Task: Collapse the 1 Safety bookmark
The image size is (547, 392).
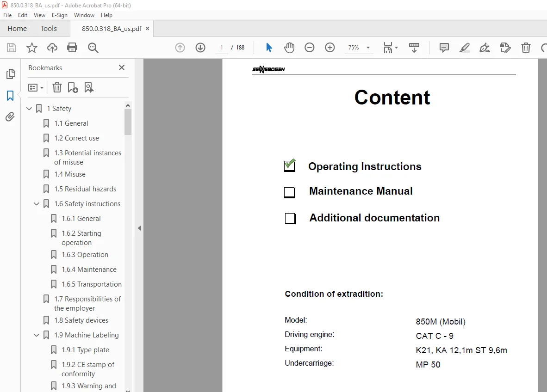Action: pyautogui.click(x=29, y=109)
